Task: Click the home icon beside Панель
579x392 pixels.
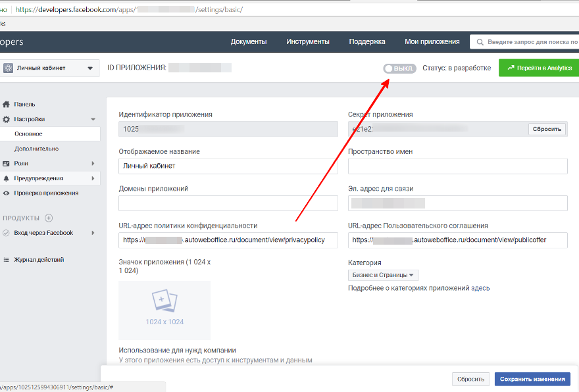Action: click(x=6, y=104)
